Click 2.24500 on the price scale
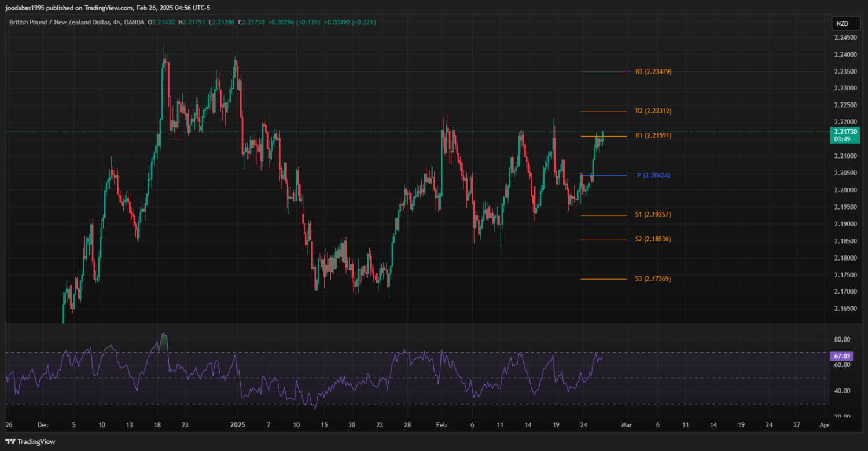Screen dimensions: 868x451 point(845,38)
